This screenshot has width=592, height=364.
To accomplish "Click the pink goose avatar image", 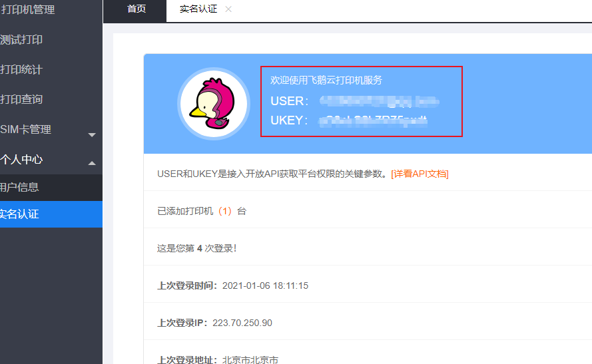I will point(214,104).
